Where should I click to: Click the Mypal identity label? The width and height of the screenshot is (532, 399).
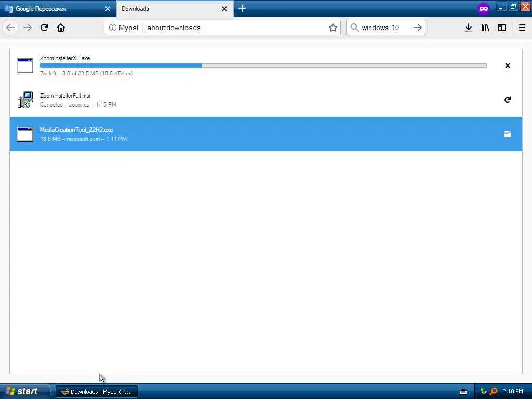coord(128,28)
